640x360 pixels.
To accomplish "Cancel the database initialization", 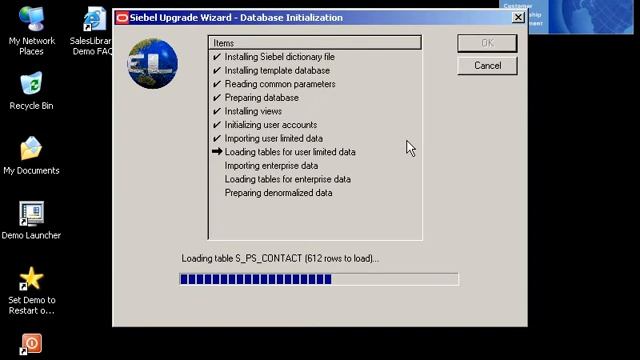I will tap(487, 66).
